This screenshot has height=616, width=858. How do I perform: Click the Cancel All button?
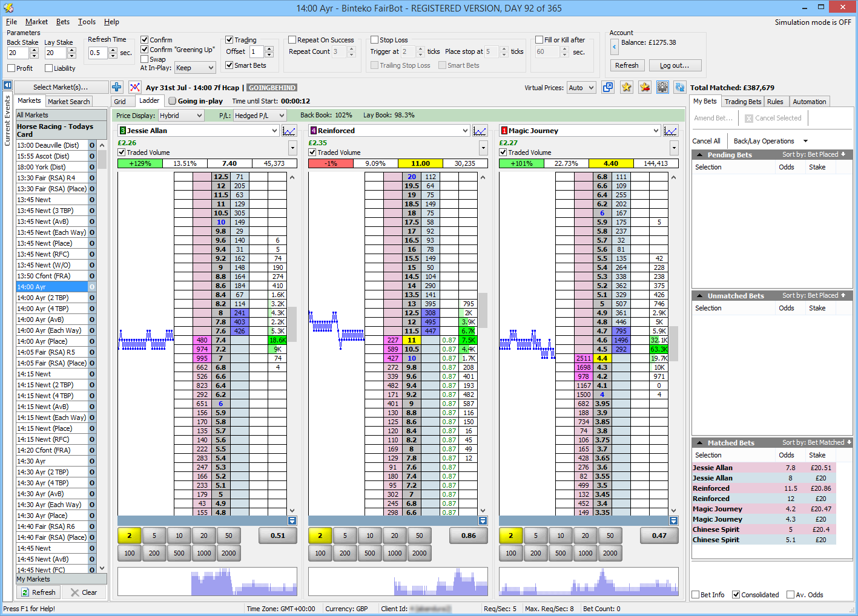(x=707, y=140)
